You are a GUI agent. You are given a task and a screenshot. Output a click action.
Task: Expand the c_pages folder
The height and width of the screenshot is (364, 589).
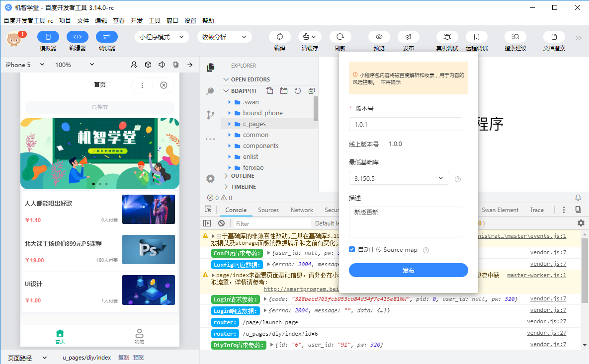[270, 124]
